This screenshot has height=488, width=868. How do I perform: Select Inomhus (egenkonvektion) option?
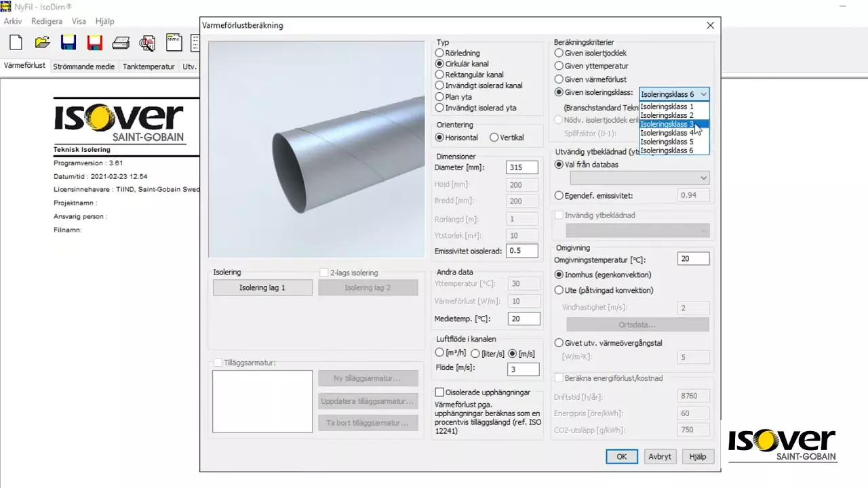[603, 274]
